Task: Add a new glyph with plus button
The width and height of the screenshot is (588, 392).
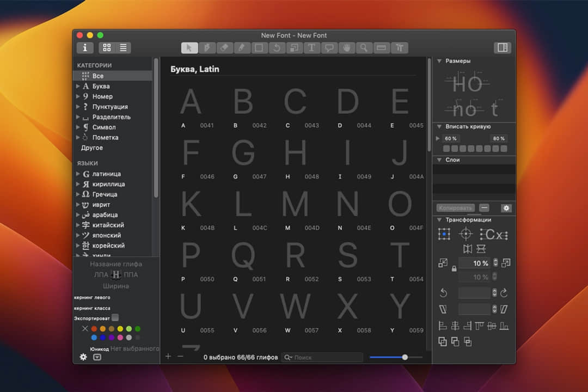Action: [168, 357]
